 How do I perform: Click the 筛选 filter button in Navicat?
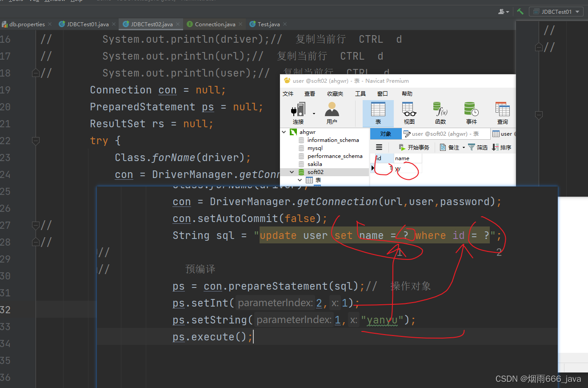(x=478, y=147)
